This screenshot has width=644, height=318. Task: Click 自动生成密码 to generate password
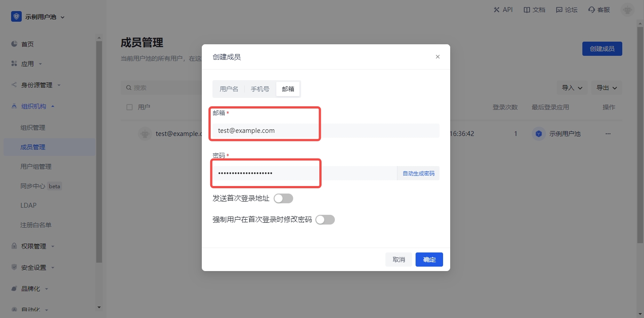[418, 173]
